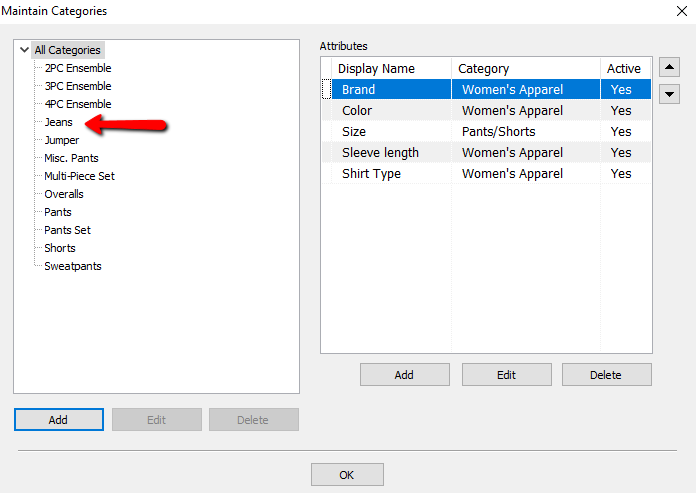Delete the selected attribute
Image resolution: width=696 pixels, height=493 pixels.
(x=606, y=375)
